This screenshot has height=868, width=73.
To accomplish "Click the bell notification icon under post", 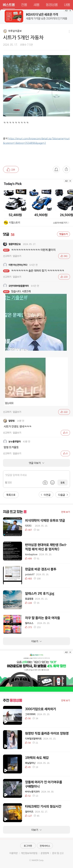I will [x=57, y=169].
